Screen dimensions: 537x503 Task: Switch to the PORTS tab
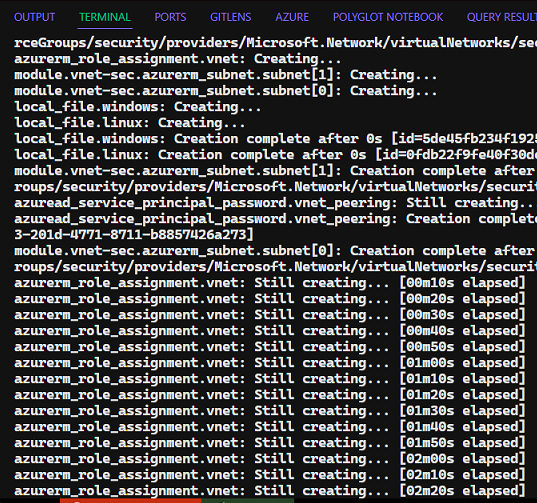click(170, 17)
